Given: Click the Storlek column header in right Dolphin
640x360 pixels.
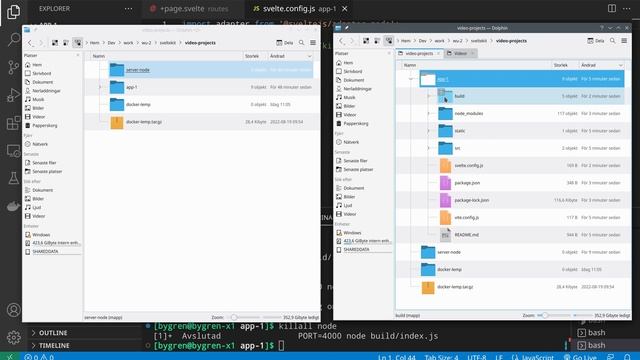Looking at the screenshot, I should [x=561, y=65].
